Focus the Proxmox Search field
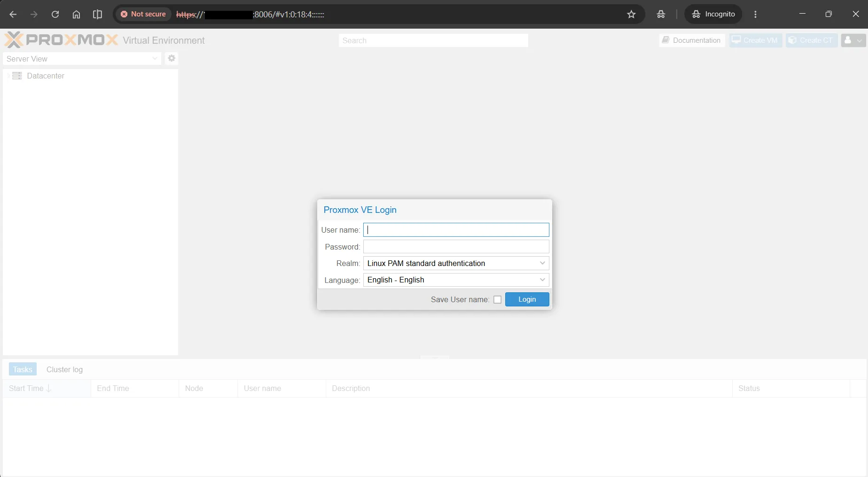 click(x=433, y=40)
